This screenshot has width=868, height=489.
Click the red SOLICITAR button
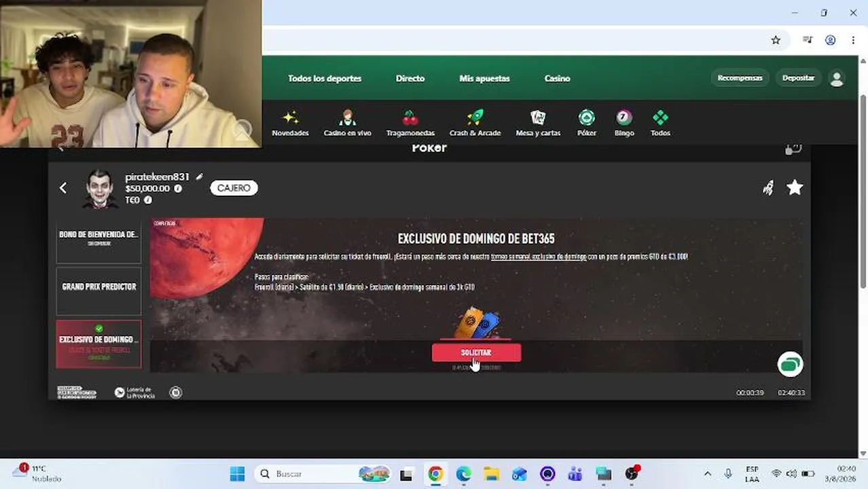pyautogui.click(x=476, y=352)
